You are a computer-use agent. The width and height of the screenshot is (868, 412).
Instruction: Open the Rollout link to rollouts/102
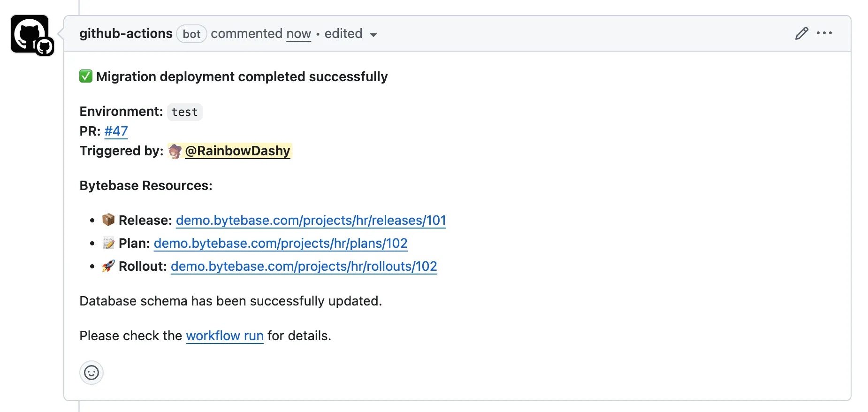[x=303, y=266]
